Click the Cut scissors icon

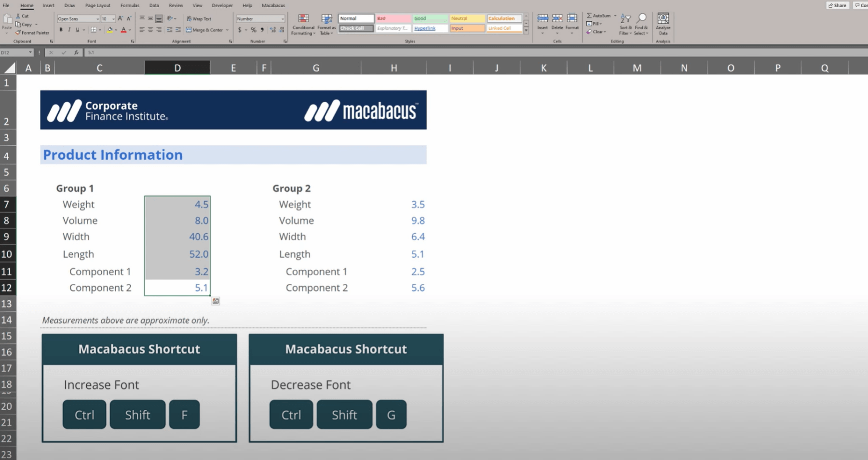pos(18,16)
